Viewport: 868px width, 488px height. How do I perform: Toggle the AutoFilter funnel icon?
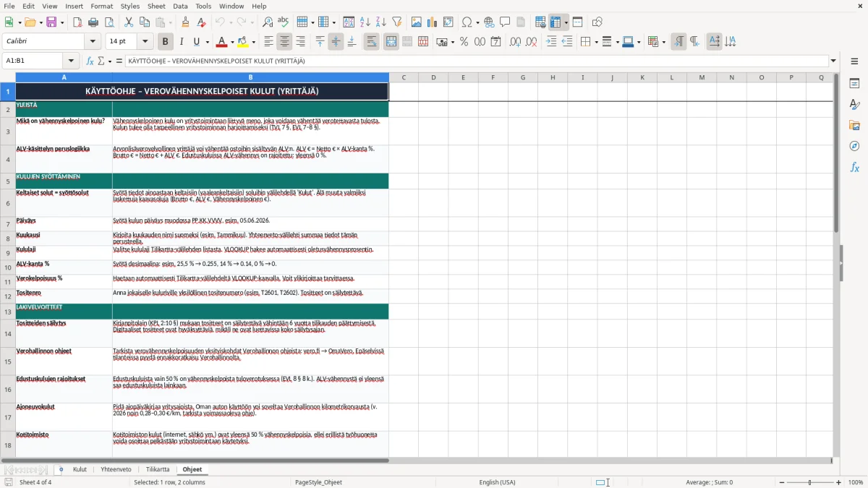pyautogui.click(x=396, y=22)
